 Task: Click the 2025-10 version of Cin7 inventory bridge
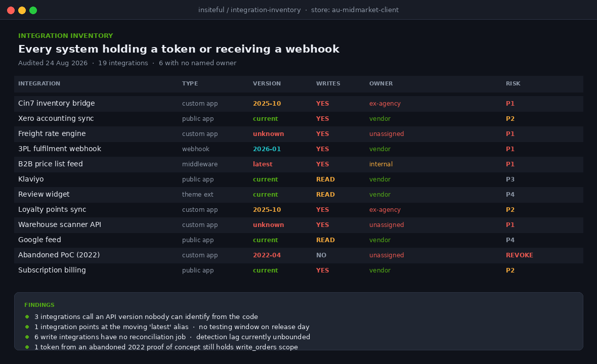pos(267,104)
